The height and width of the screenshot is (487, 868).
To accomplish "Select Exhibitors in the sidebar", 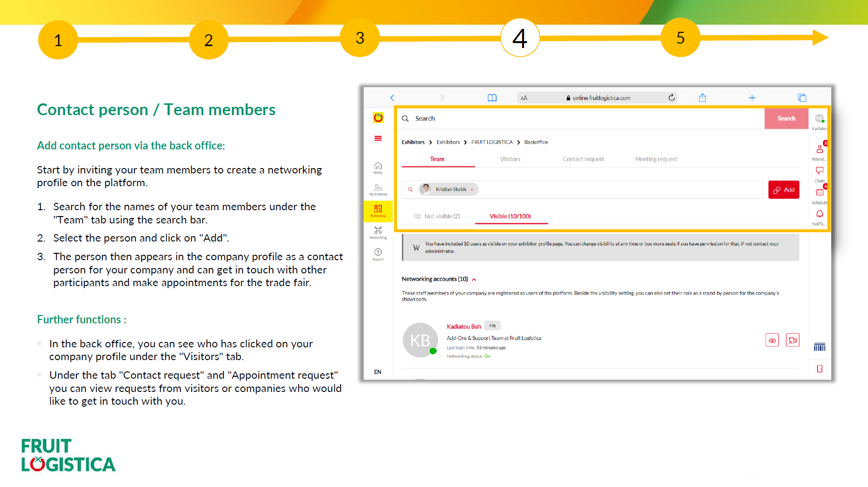I will pyautogui.click(x=378, y=211).
